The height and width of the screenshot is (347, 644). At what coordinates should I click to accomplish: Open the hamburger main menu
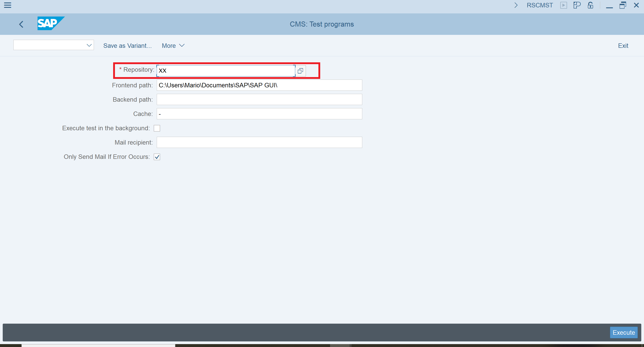point(8,5)
